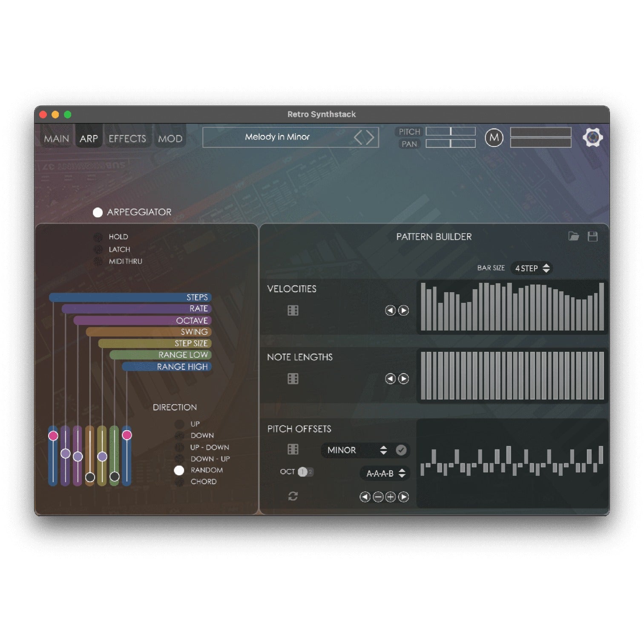The height and width of the screenshot is (644, 644).
Task: Open the load pattern folder icon
Action: point(574,236)
